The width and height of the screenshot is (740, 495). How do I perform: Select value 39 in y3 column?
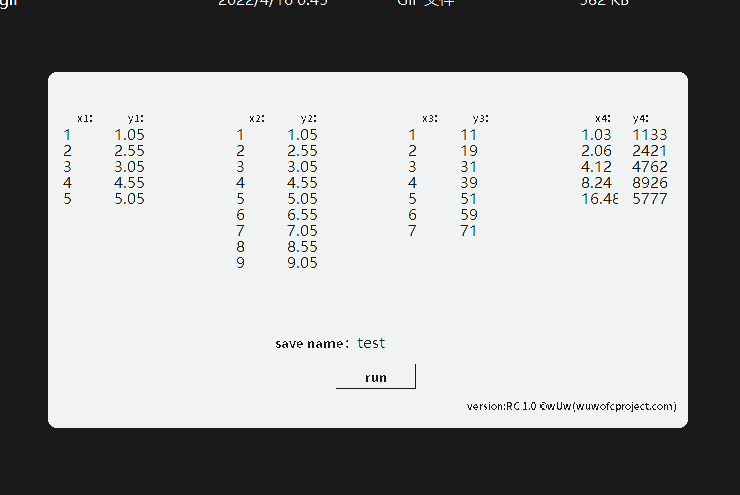coord(469,183)
